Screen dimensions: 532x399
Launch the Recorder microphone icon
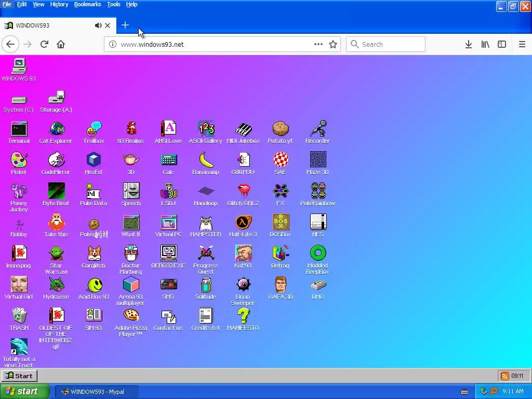pyautogui.click(x=317, y=132)
